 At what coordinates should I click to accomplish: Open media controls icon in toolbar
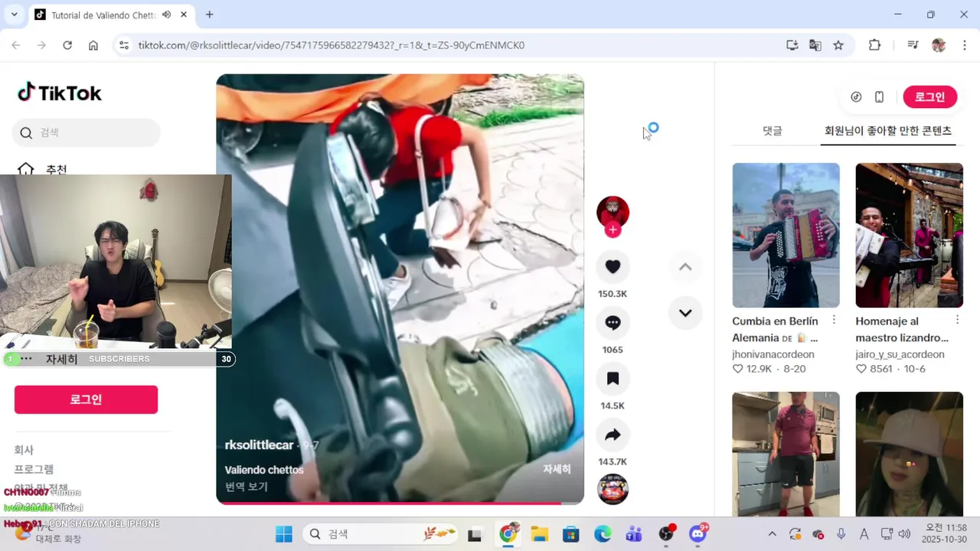(913, 45)
